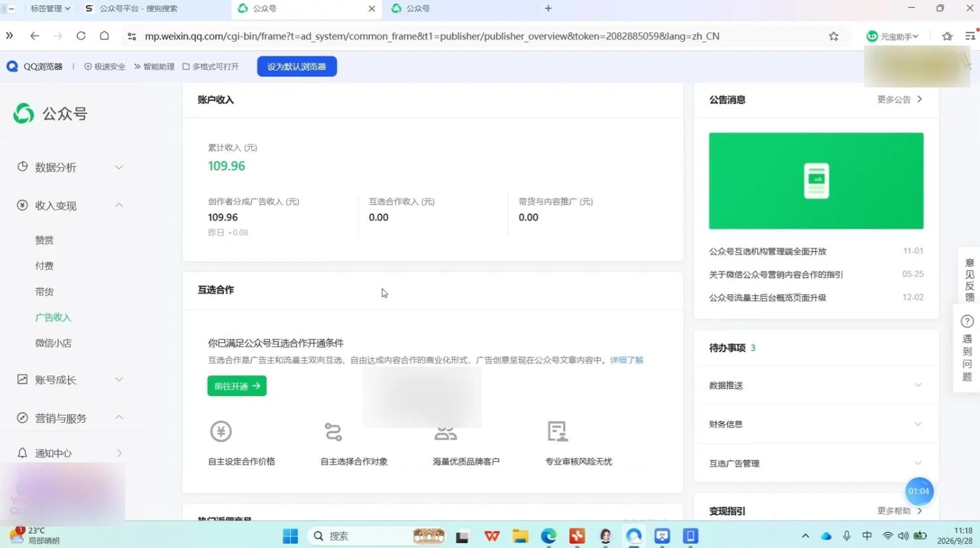Screen dimensions: 980x548
Task: Expand the 账号成长 sidebar section
Action: point(119,380)
